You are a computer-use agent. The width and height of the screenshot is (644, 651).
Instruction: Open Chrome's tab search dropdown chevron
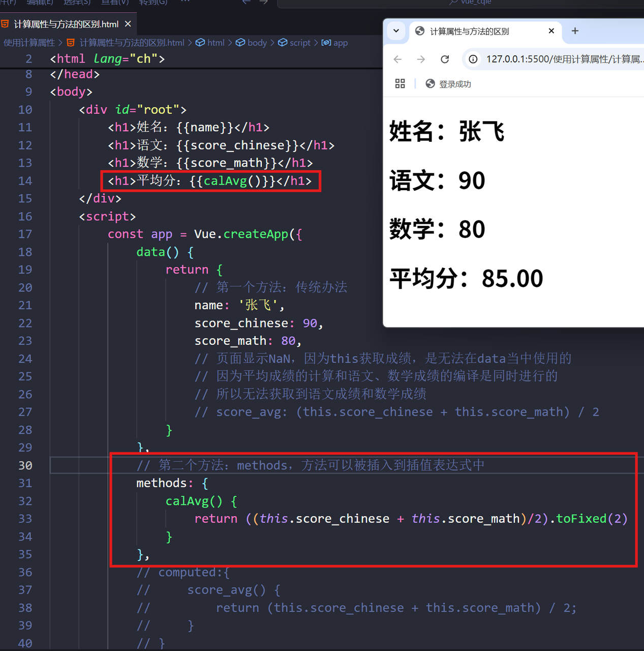point(396,31)
